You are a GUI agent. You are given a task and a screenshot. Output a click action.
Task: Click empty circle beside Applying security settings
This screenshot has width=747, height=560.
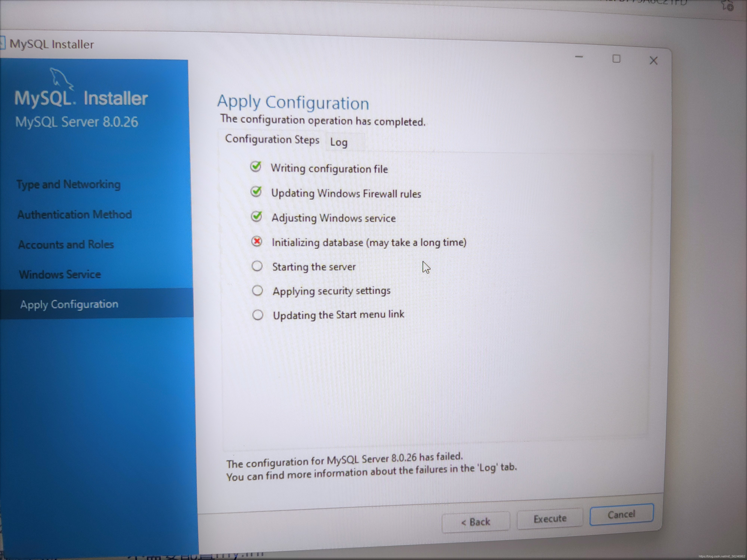click(x=257, y=290)
